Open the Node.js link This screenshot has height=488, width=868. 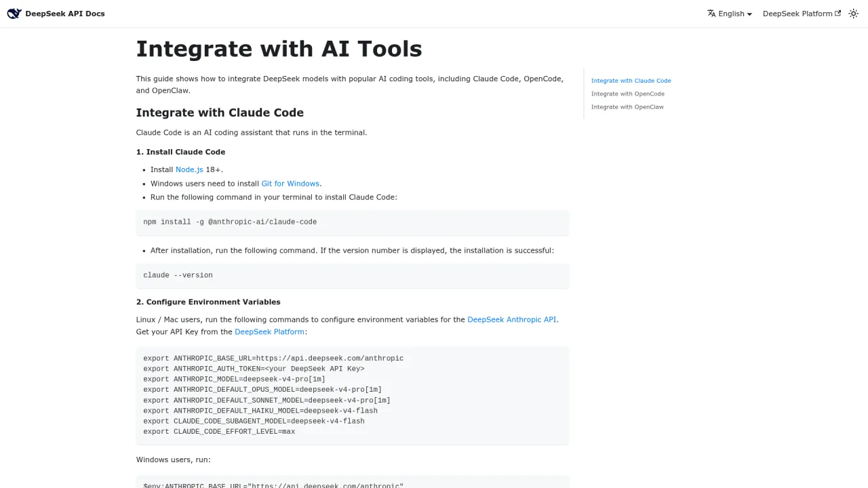(189, 169)
